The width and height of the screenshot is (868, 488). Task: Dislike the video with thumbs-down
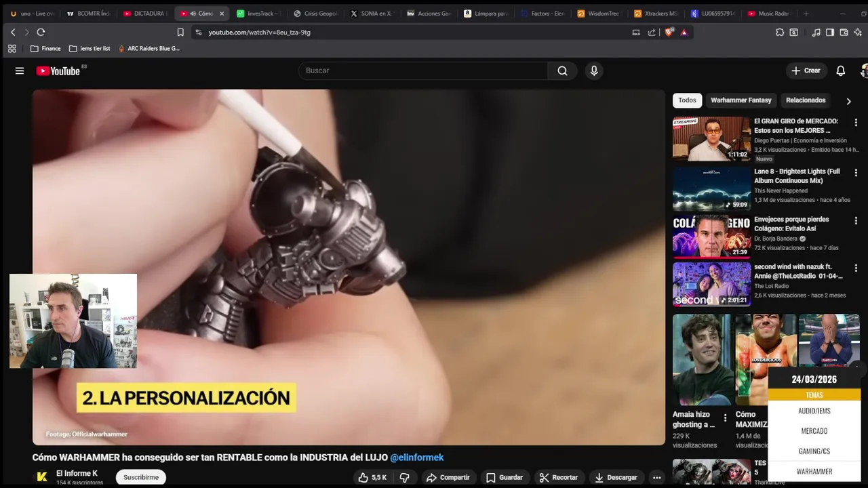(x=405, y=477)
